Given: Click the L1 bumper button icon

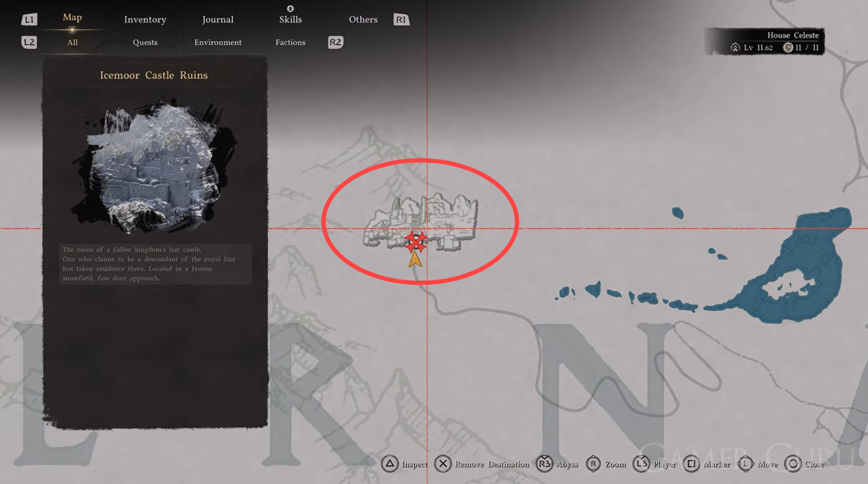Looking at the screenshot, I should 29,20.
